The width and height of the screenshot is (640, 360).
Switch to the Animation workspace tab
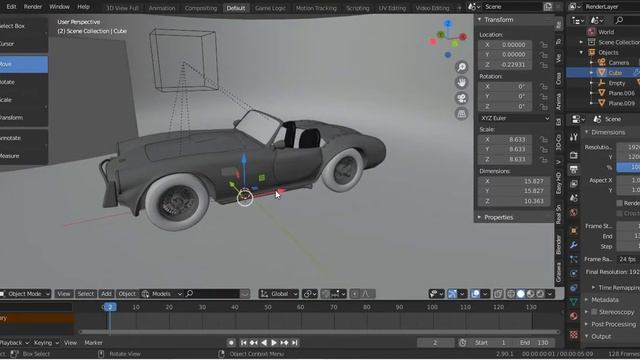[x=162, y=8]
